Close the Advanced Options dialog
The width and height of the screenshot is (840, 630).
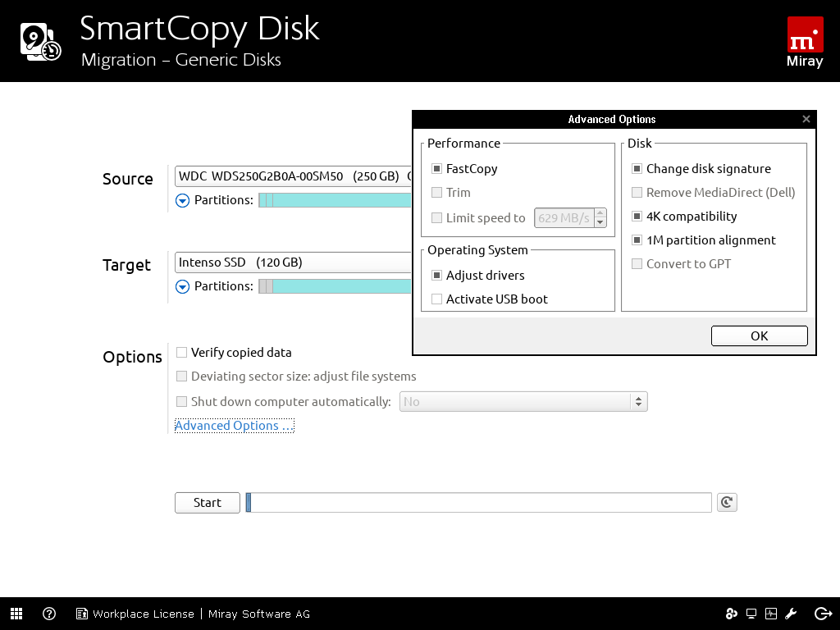[806, 119]
